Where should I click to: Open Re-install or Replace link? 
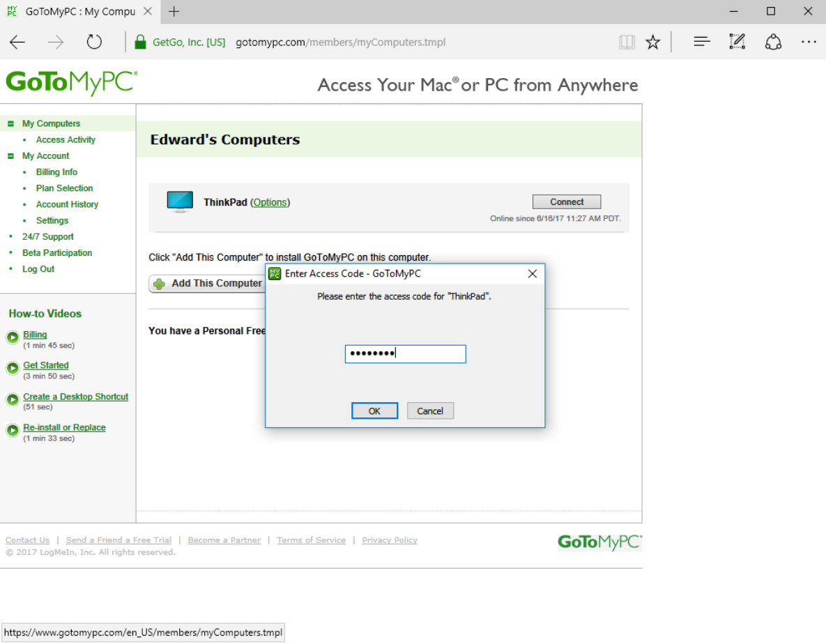tap(64, 427)
